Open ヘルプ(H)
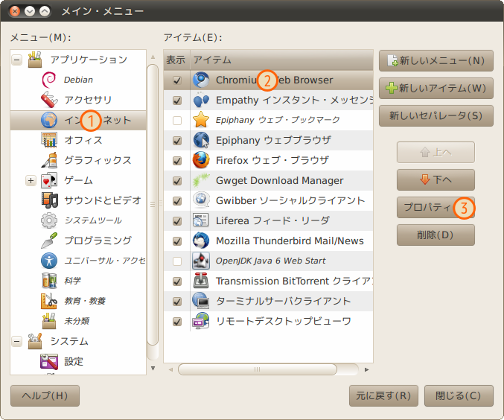 click(x=45, y=395)
